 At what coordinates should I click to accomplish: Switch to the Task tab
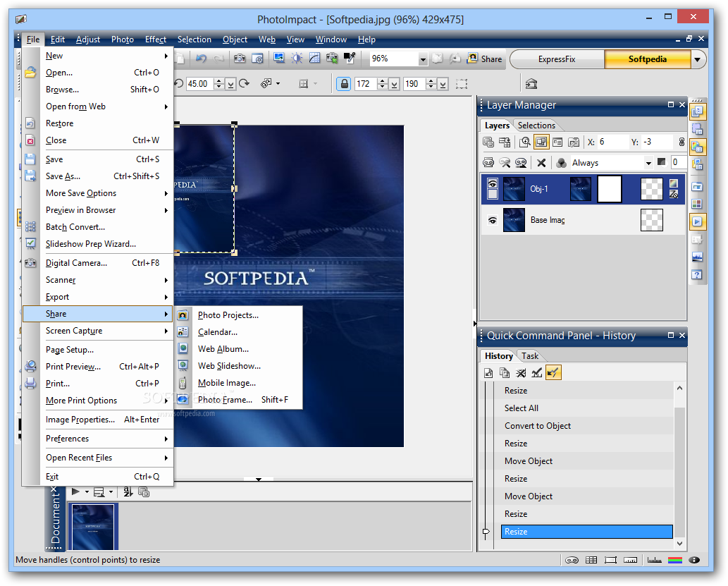click(x=530, y=356)
